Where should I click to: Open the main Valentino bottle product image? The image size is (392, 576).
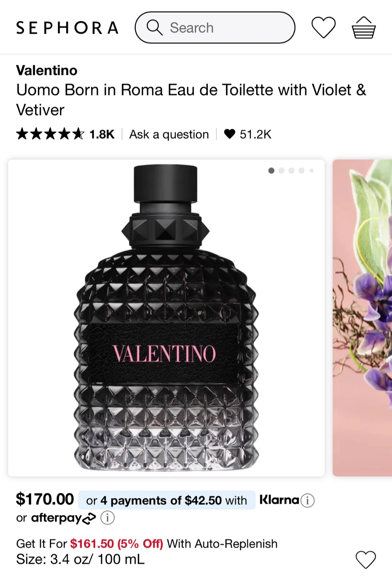pos(166,318)
